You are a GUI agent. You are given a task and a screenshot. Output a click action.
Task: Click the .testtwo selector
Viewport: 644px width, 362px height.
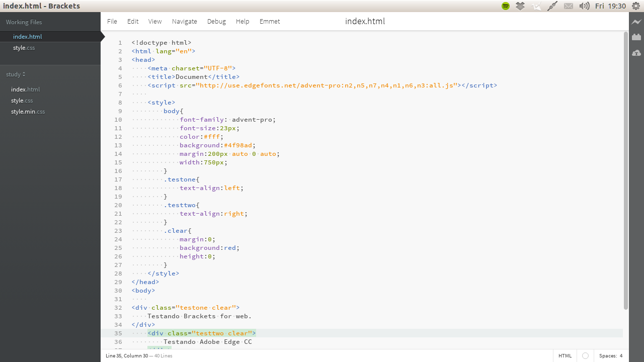pos(180,205)
